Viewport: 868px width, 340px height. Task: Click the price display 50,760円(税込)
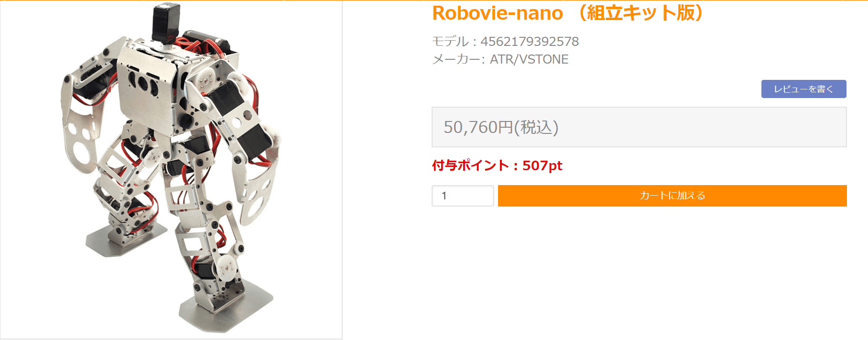point(501,128)
